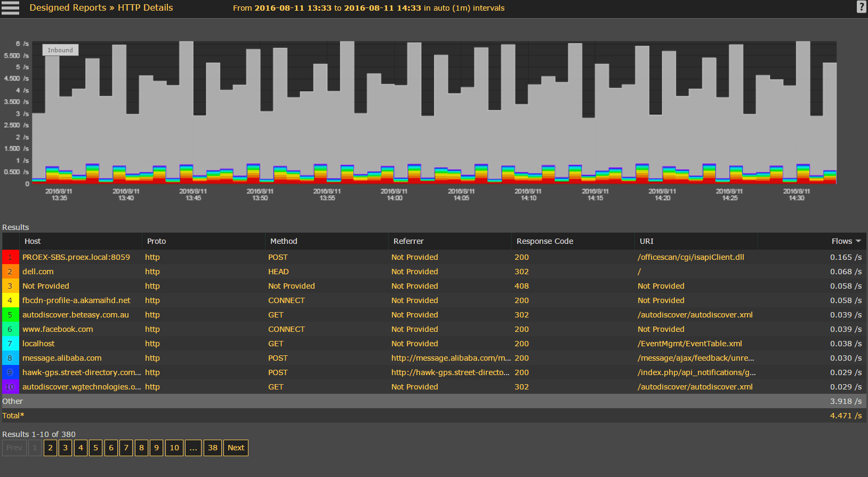Click URI /EventMgmt/EventTable.xml
The width and height of the screenshot is (868, 477).
[690, 344]
